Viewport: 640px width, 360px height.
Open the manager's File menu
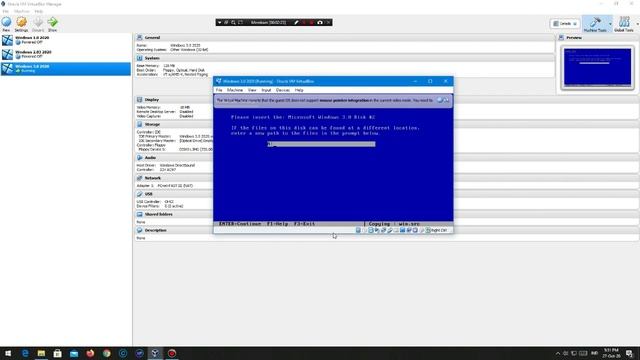pos(5,11)
